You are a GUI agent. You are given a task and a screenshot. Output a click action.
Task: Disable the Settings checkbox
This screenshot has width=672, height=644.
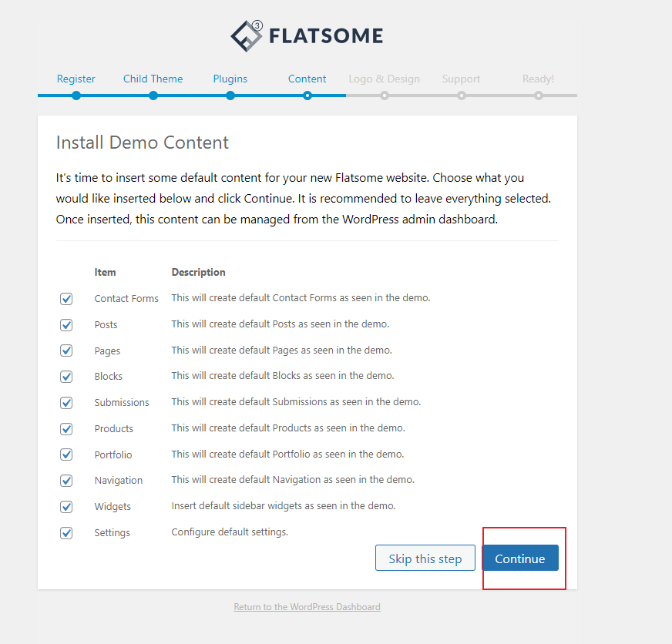tap(66, 533)
